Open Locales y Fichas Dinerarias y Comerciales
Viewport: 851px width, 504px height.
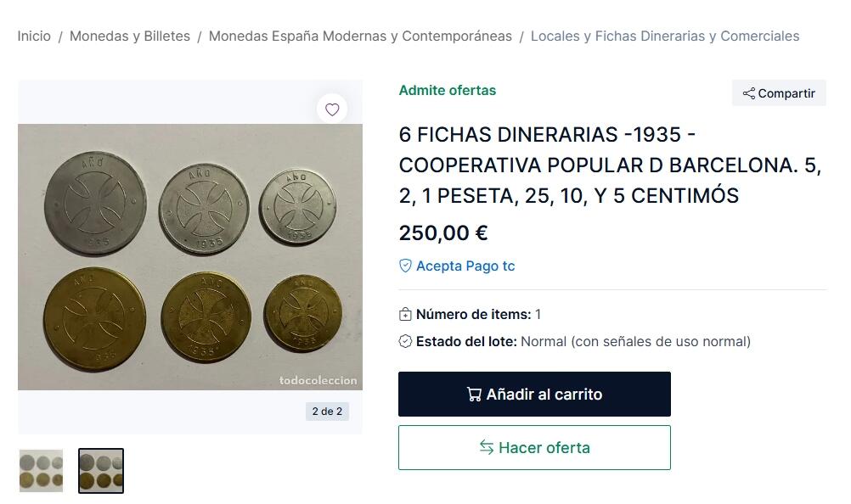coord(665,36)
